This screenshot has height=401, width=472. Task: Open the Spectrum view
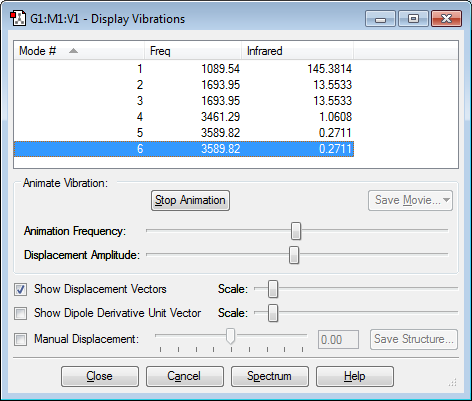coord(270,376)
